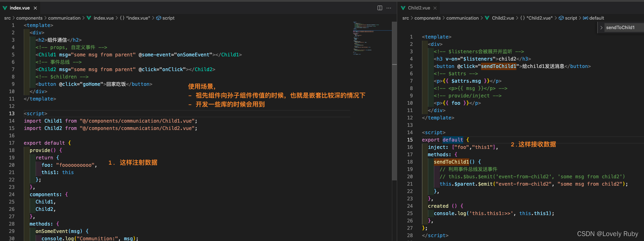Click the default symbol icon in Child2.vue breadcrumbs
This screenshot has height=241, width=644.
pos(586,18)
